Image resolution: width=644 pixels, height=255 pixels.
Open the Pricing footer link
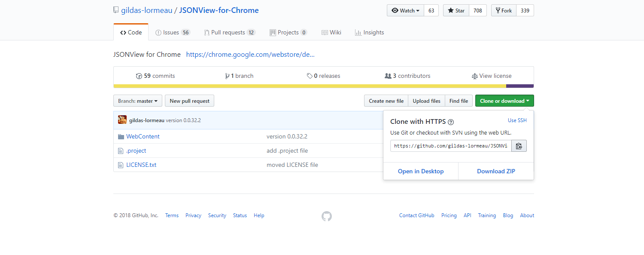pos(449,215)
